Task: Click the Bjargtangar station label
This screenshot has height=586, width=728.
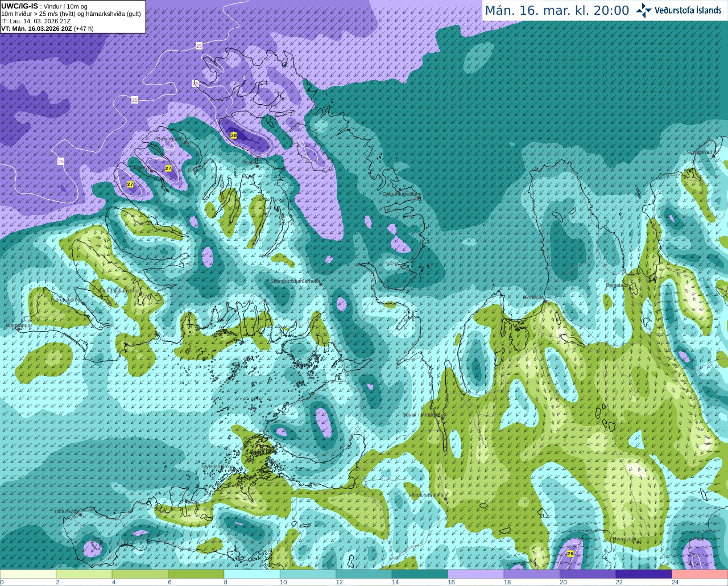Action: [x=19, y=326]
